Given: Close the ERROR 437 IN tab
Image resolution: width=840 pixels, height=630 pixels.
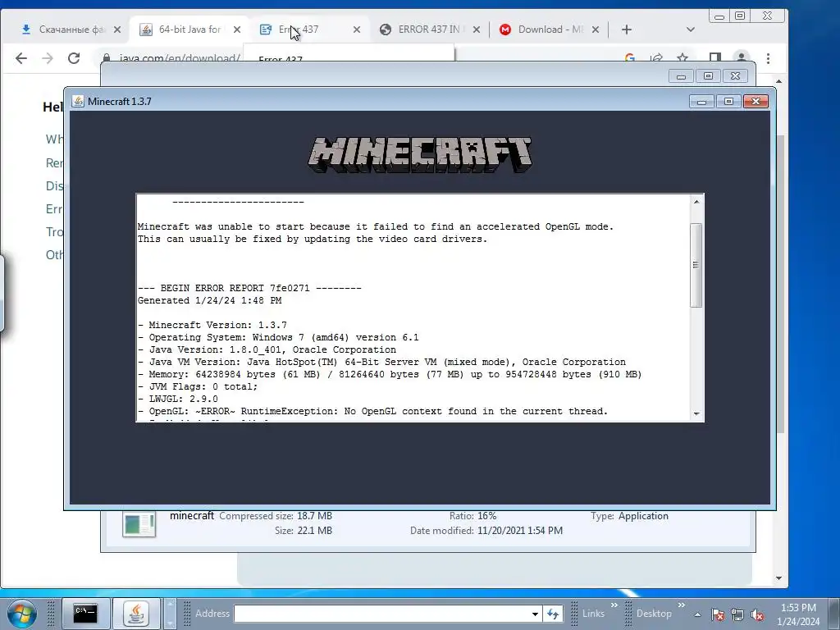Looking at the screenshot, I should click(477, 30).
